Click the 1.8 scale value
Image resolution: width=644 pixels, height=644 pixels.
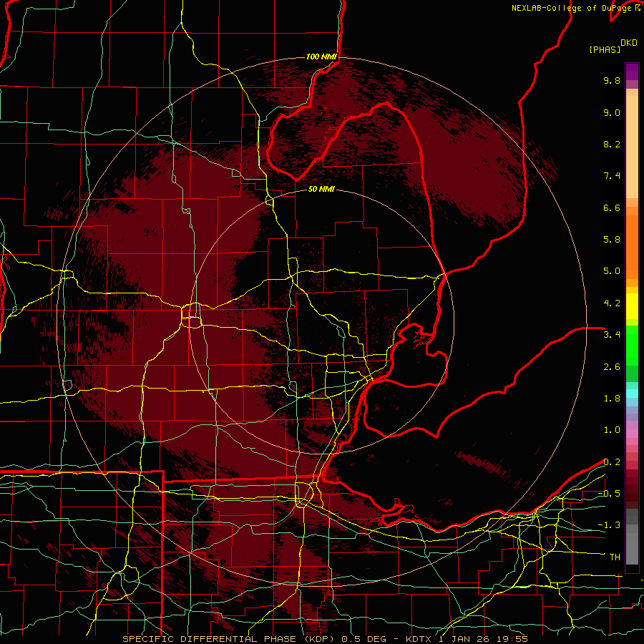612,399
